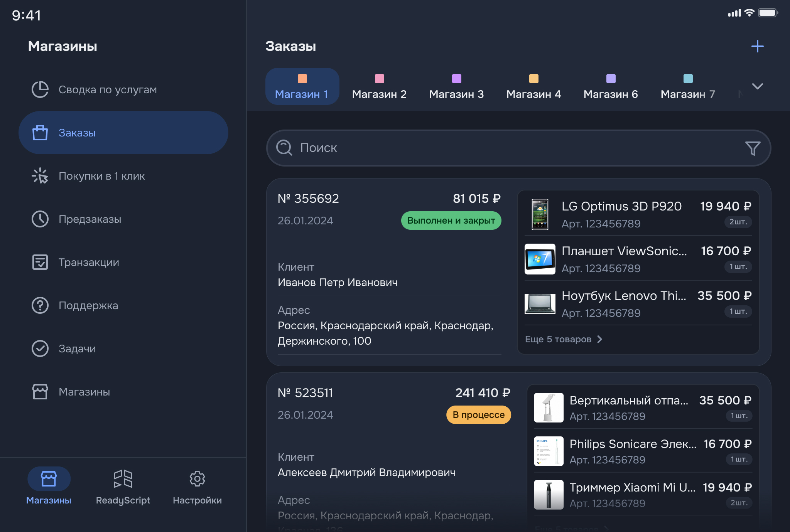This screenshot has height=532, width=790.
Task: Switch to the Магазин 3 tab
Action: (x=456, y=86)
